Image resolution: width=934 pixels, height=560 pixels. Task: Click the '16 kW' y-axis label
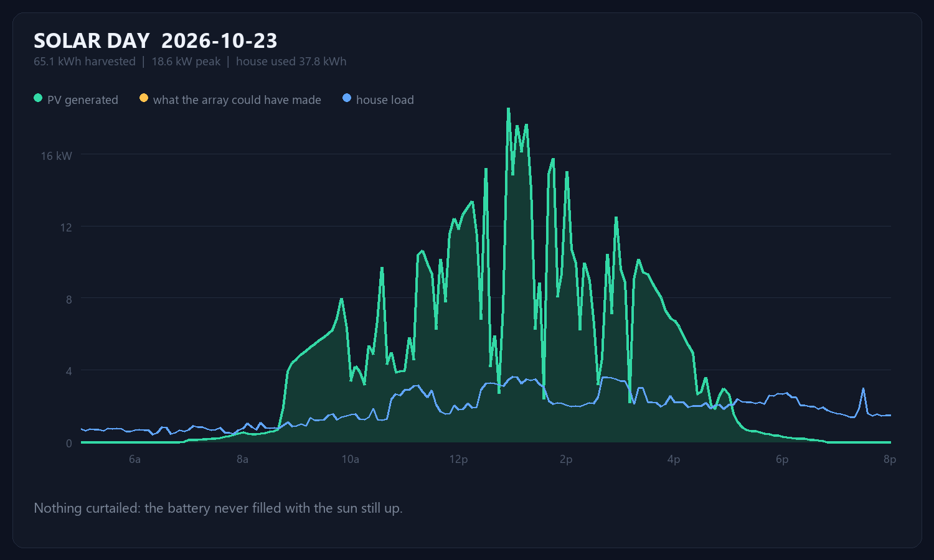tap(56, 156)
